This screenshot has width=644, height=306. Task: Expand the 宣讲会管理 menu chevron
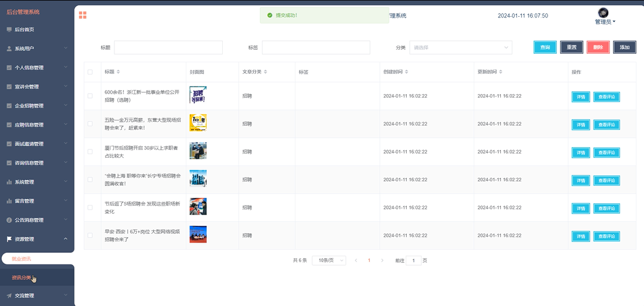(66, 87)
